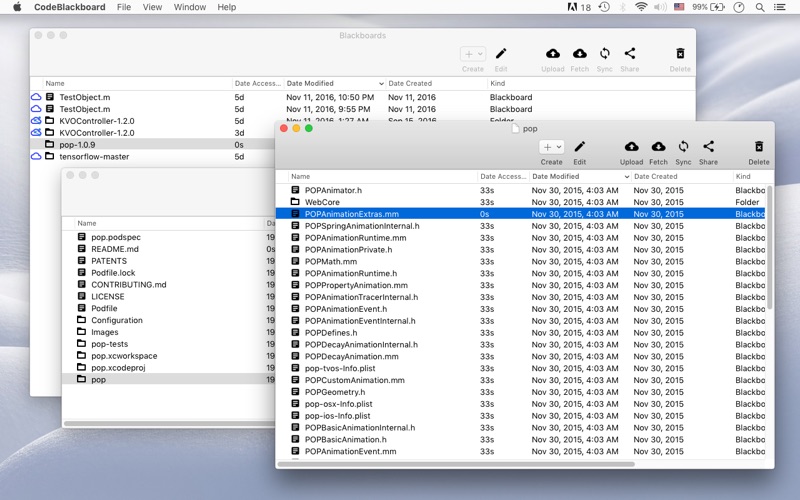Select pop-tvos-Info.plist file

520,368
